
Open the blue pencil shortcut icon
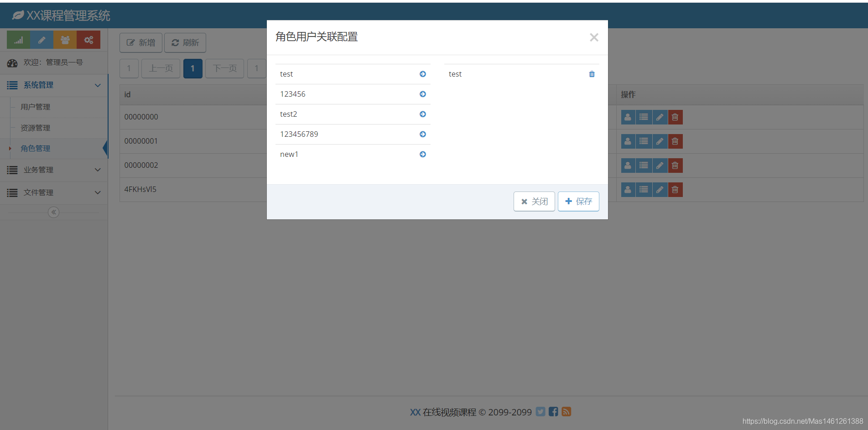42,40
